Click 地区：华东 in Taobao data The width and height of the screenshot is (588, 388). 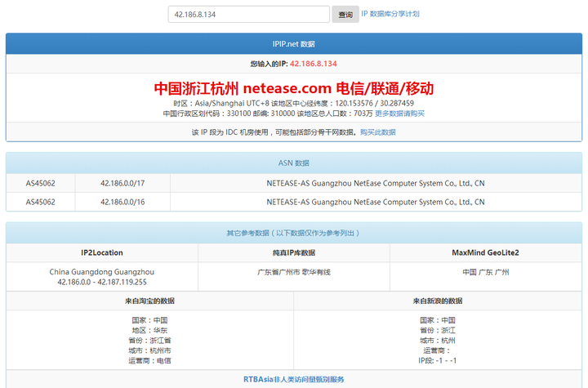tap(149, 330)
